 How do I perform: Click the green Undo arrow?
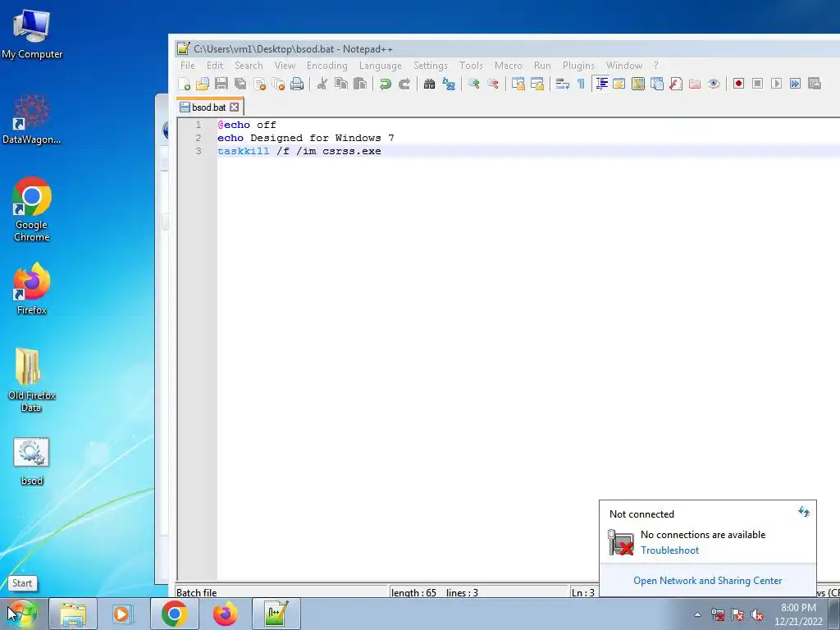coord(386,84)
